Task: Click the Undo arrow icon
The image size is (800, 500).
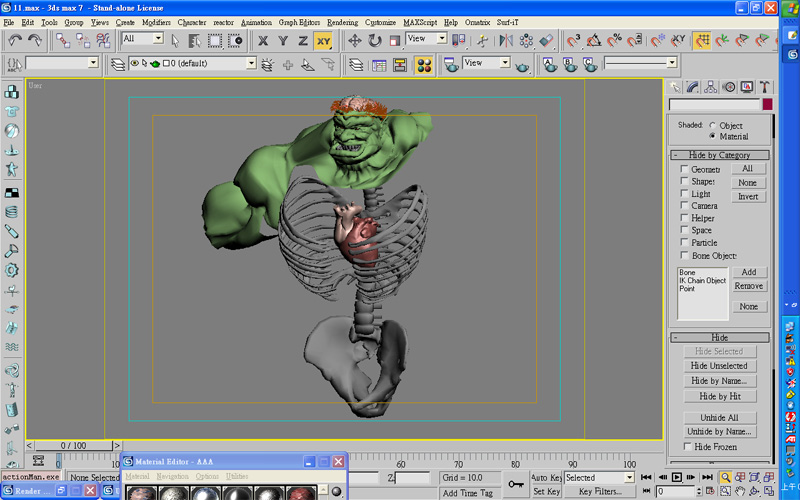Action: pyautogui.click(x=15, y=40)
